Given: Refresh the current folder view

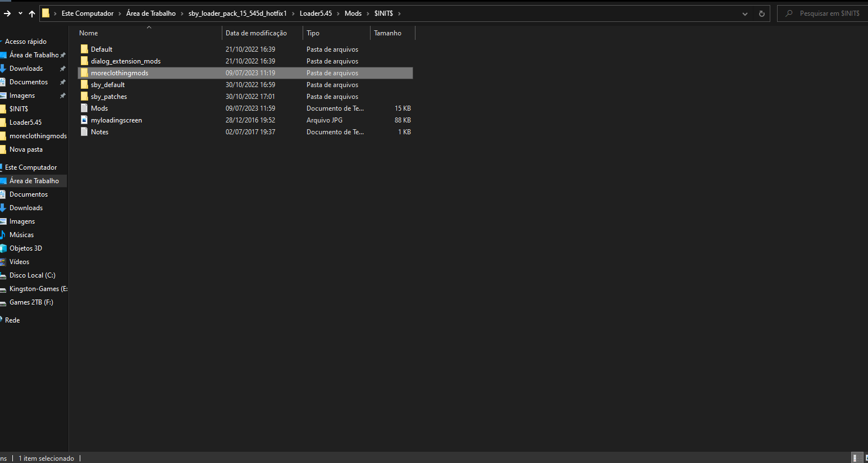Looking at the screenshot, I should (x=761, y=13).
